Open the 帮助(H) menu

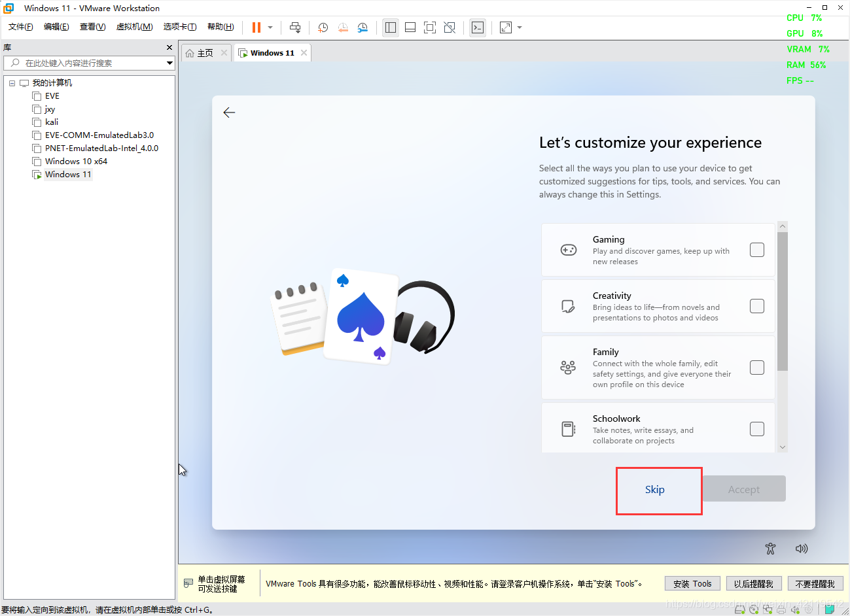(221, 27)
